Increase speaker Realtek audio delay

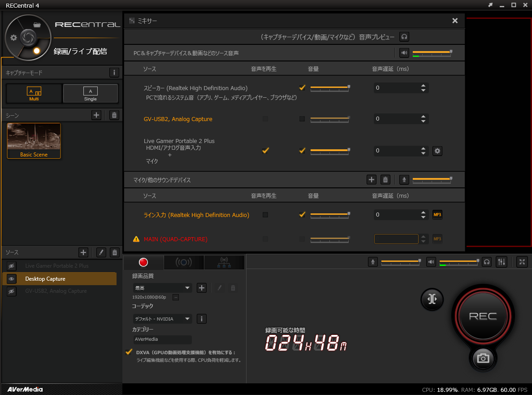click(423, 86)
